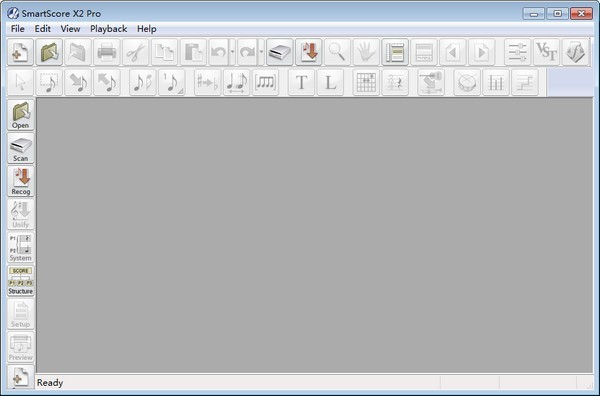Click the Paste clipboard icon
This screenshot has height=396, width=600.
point(193,52)
